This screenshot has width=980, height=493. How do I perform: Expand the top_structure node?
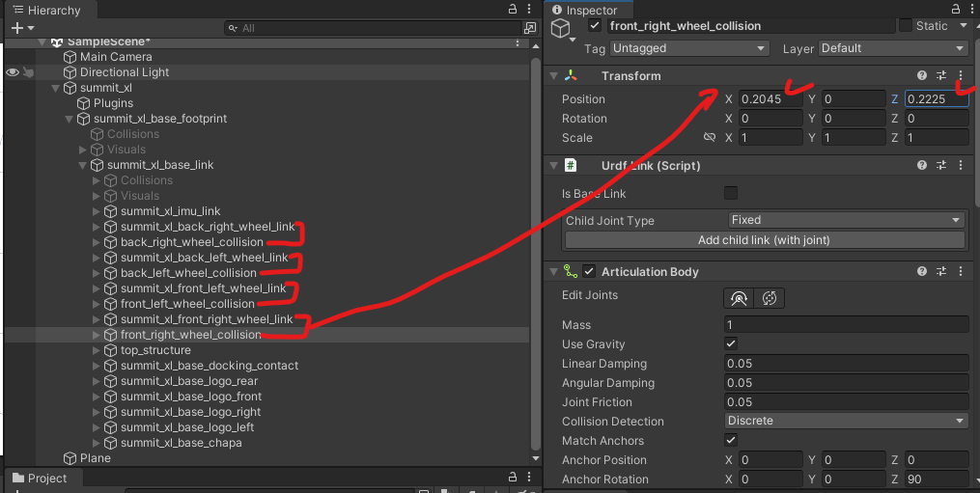click(x=97, y=350)
